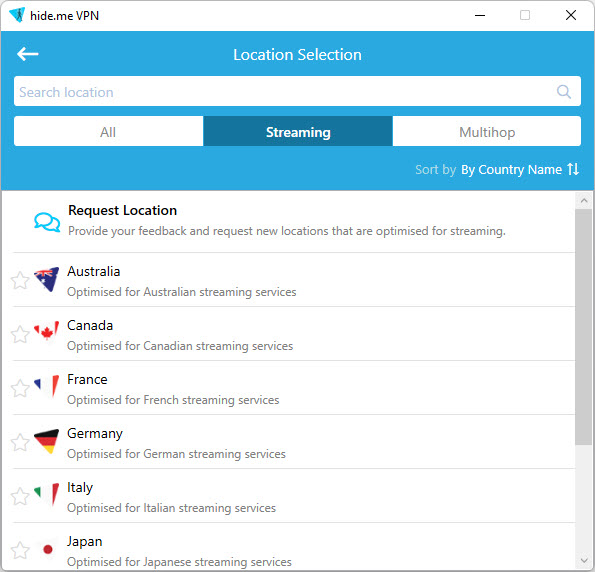
Task: Open the Request Location feedback entry
Action: 294,222
